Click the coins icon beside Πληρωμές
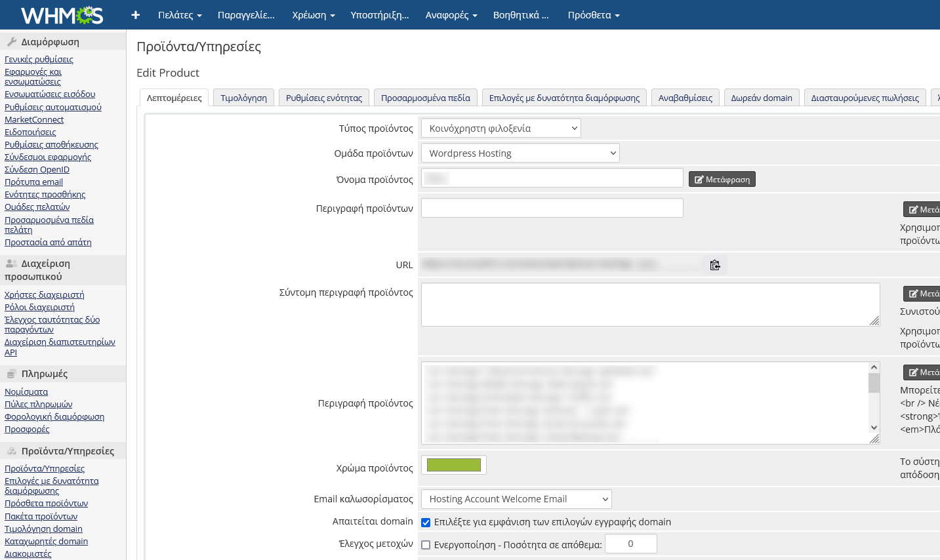Image resolution: width=940 pixels, height=560 pixels. coord(11,374)
